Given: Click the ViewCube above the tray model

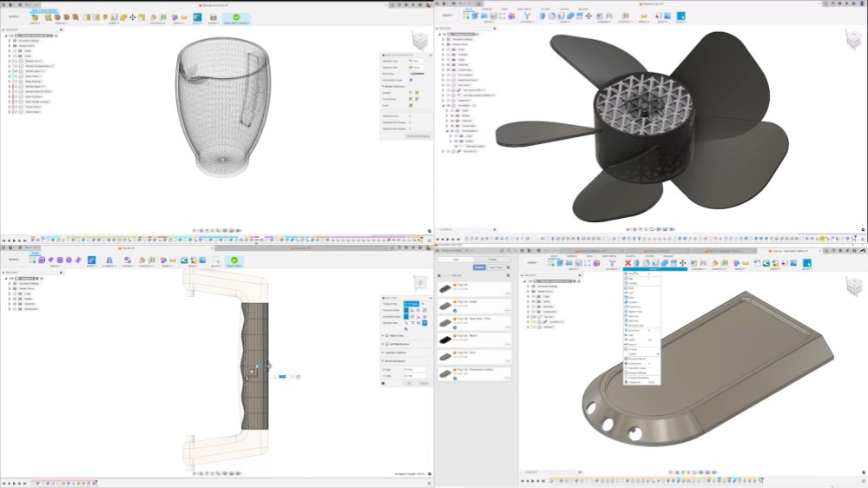Looking at the screenshot, I should tap(854, 286).
